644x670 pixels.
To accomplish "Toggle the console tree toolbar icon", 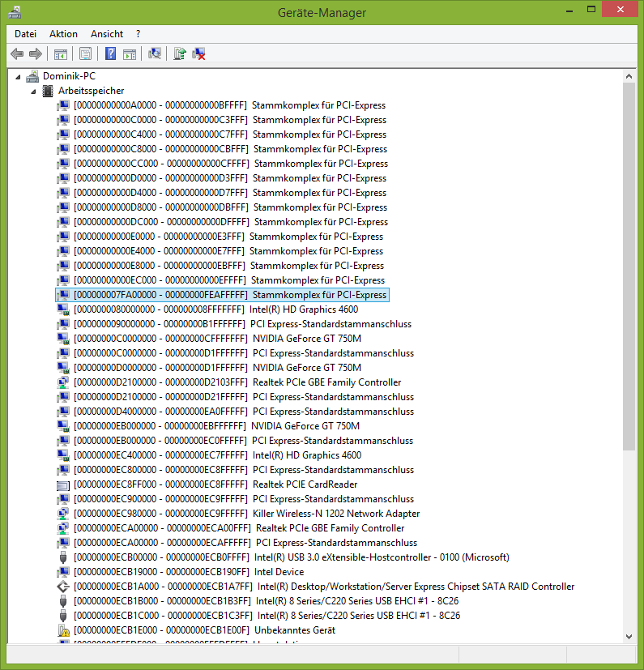I will 61,53.
